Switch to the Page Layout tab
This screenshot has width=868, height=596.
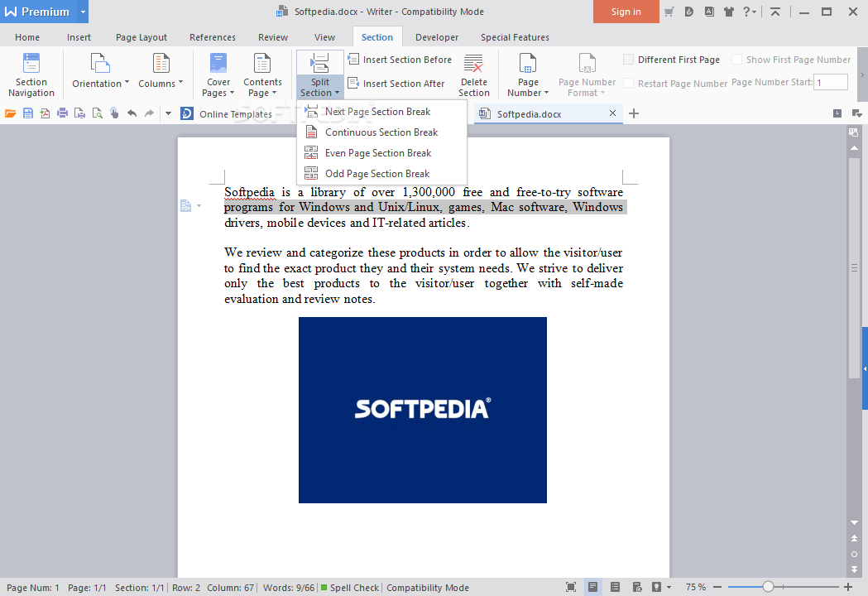tap(141, 37)
